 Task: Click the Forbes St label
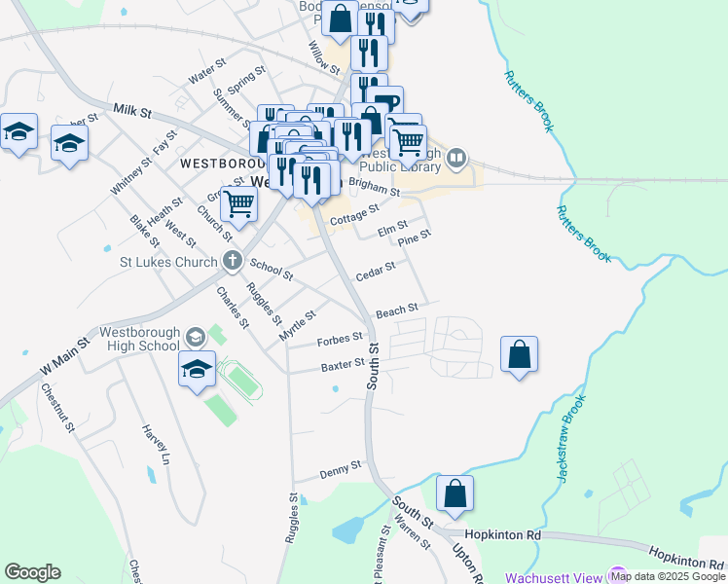tap(340, 340)
